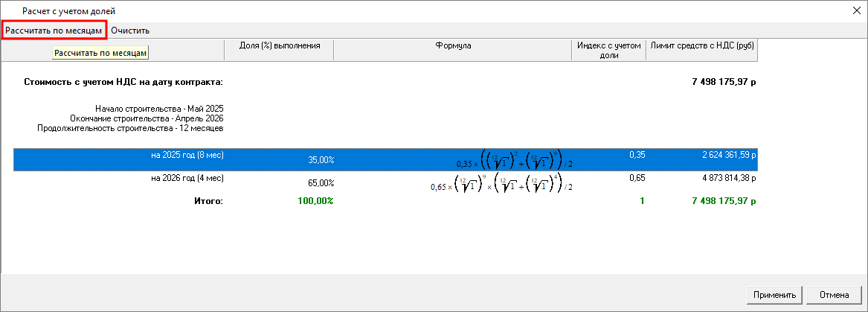This screenshot has height=312, width=868.
Task: Cancel the dialog with the 'Отмена' button
Action: 834,295
